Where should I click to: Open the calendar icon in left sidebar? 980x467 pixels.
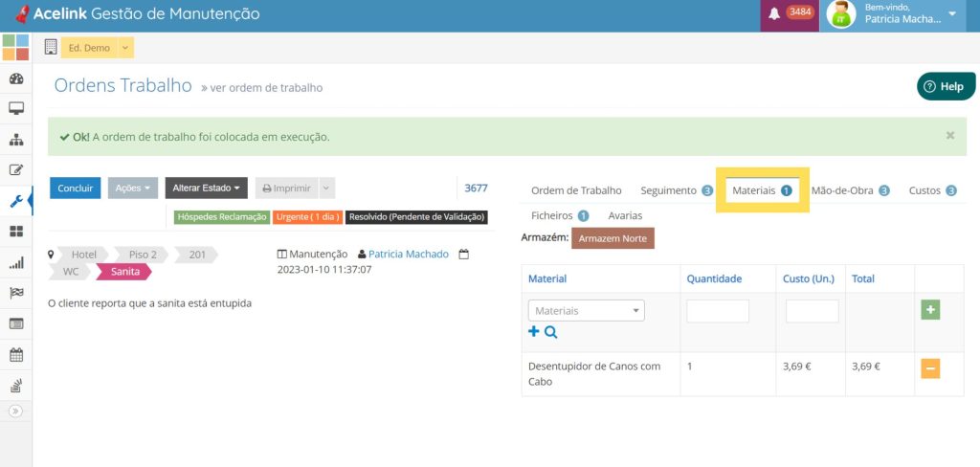pos(15,355)
